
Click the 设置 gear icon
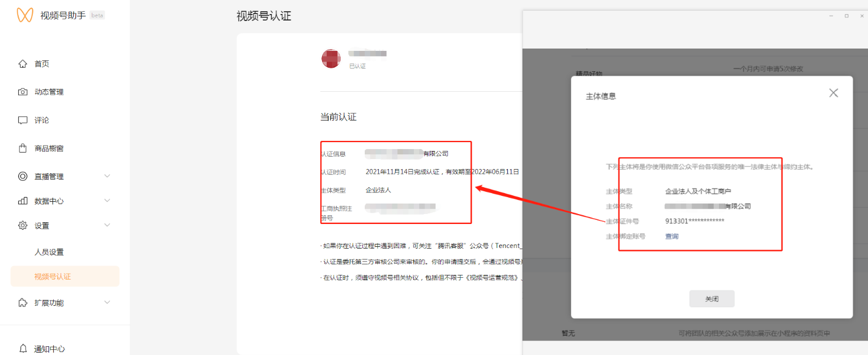coord(23,226)
